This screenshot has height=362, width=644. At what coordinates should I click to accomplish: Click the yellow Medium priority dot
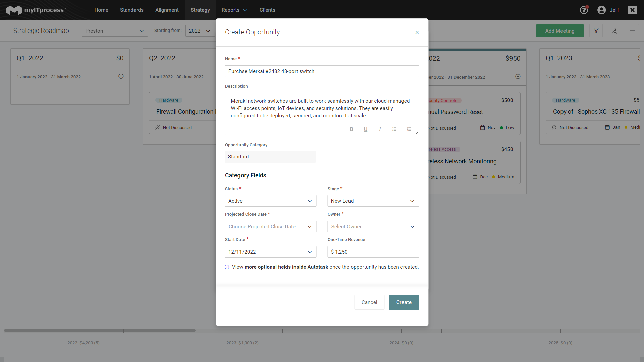tap(493, 177)
